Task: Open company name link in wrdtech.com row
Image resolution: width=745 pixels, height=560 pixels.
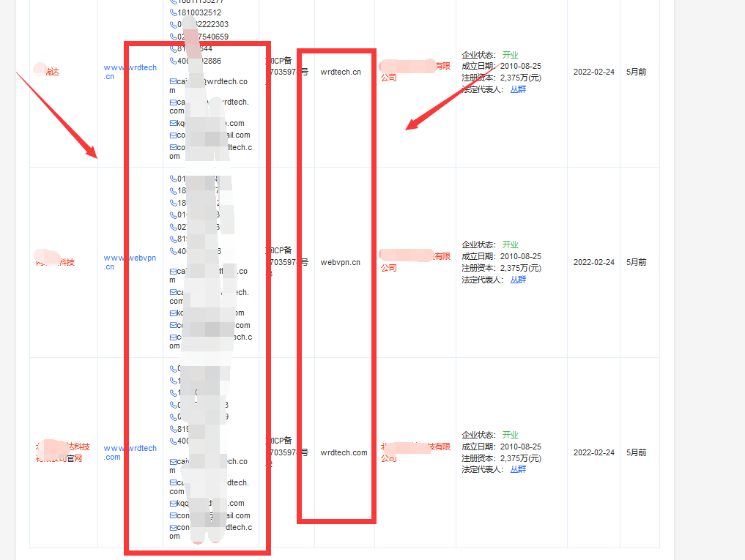Action: click(415, 452)
